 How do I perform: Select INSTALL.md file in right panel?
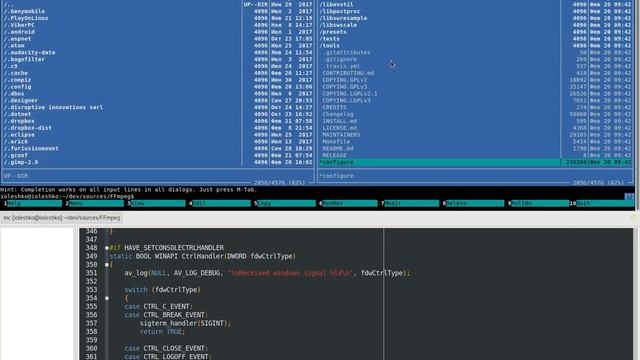pyautogui.click(x=340, y=121)
